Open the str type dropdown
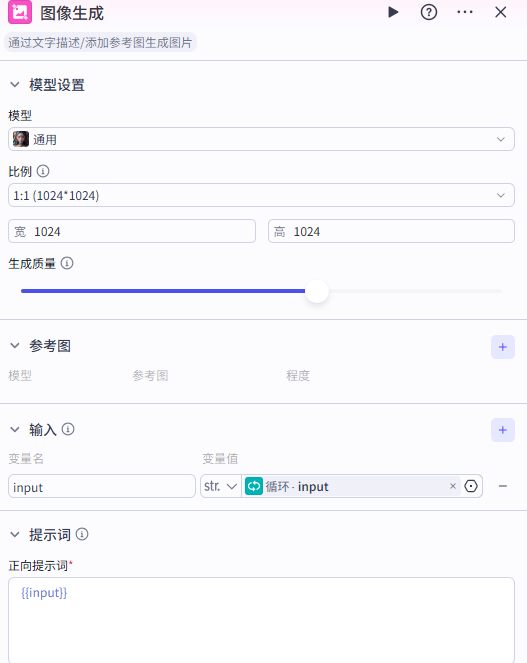Screen dimensions: 527x663 pyautogui.click(x=220, y=486)
